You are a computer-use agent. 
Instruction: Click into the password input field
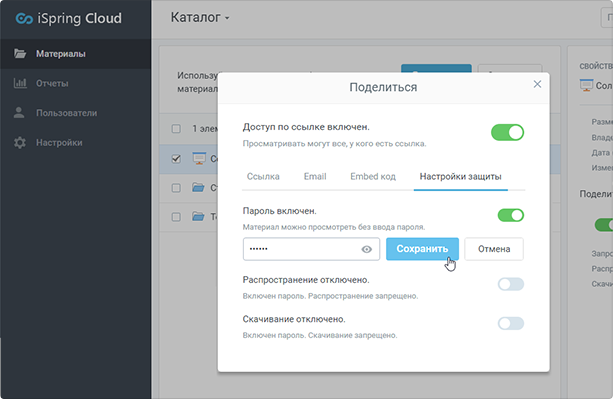311,249
